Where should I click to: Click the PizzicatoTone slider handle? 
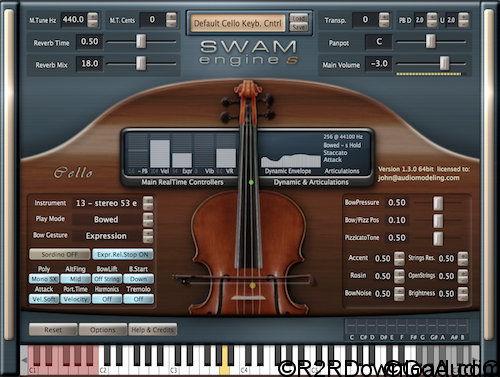(x=438, y=238)
